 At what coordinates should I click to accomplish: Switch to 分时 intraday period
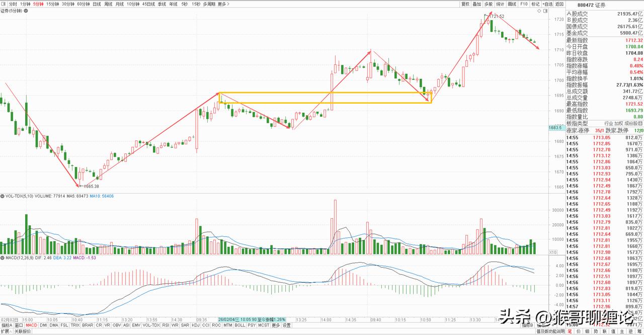[x=13, y=4]
